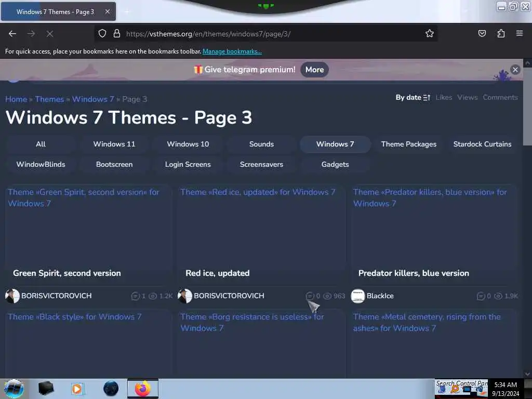Open Metal cemetery rising from ashes link
Screen dimensions: 532x399
pyautogui.click(x=427, y=322)
